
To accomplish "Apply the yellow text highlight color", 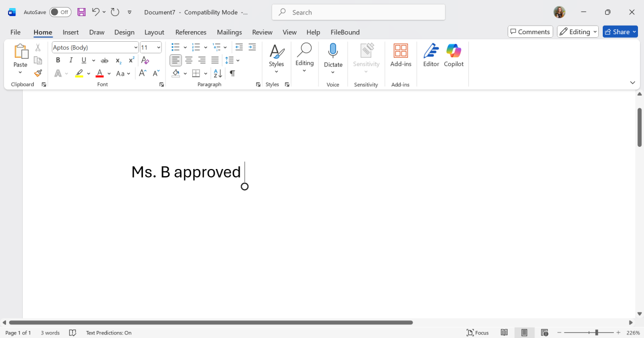I will pos(79,73).
